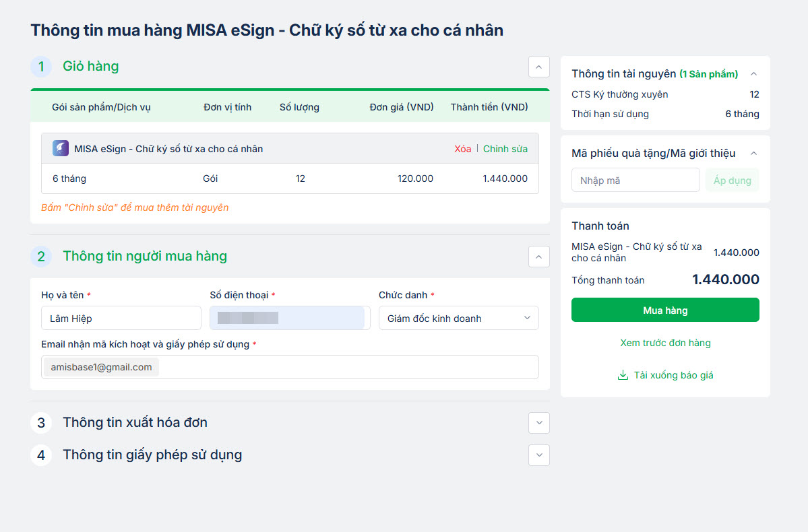
Task: Click the step 2 number badge
Action: 41,257
